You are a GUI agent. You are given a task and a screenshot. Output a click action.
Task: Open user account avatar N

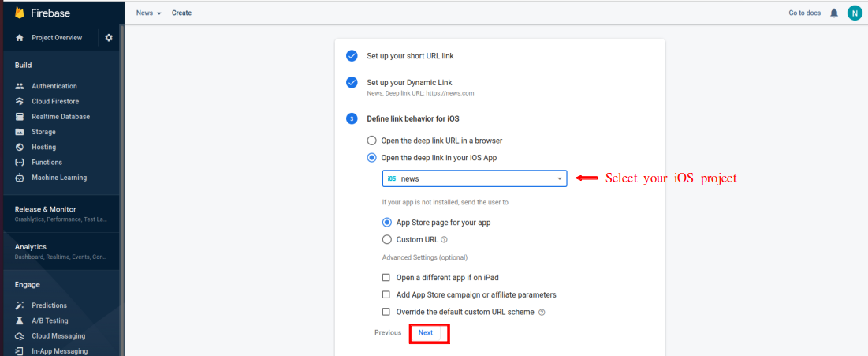(854, 13)
